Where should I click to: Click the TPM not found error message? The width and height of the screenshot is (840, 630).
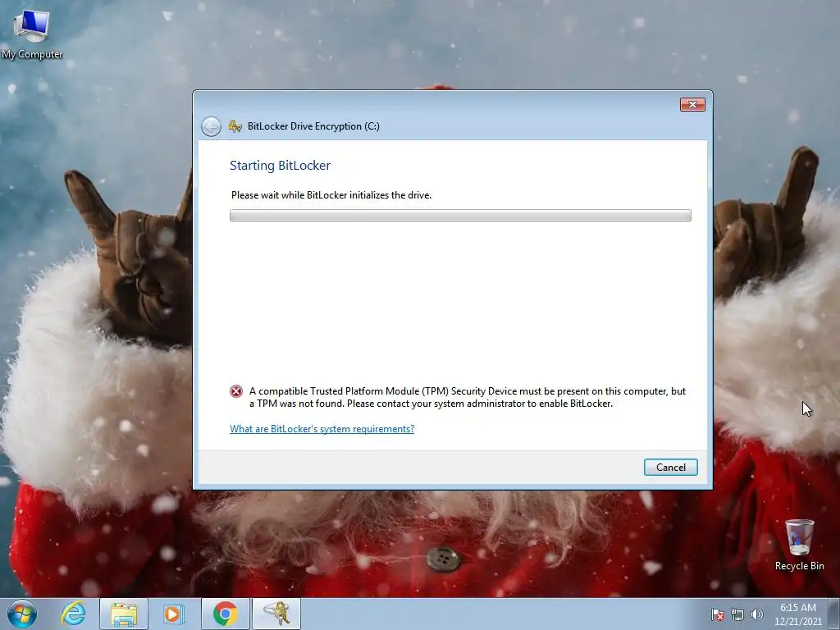467,398
